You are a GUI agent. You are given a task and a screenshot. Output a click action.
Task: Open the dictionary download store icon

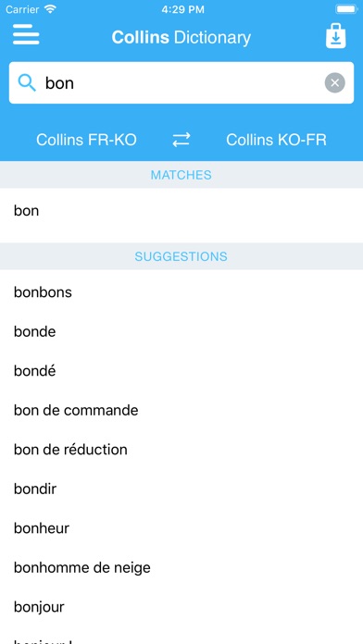click(336, 36)
